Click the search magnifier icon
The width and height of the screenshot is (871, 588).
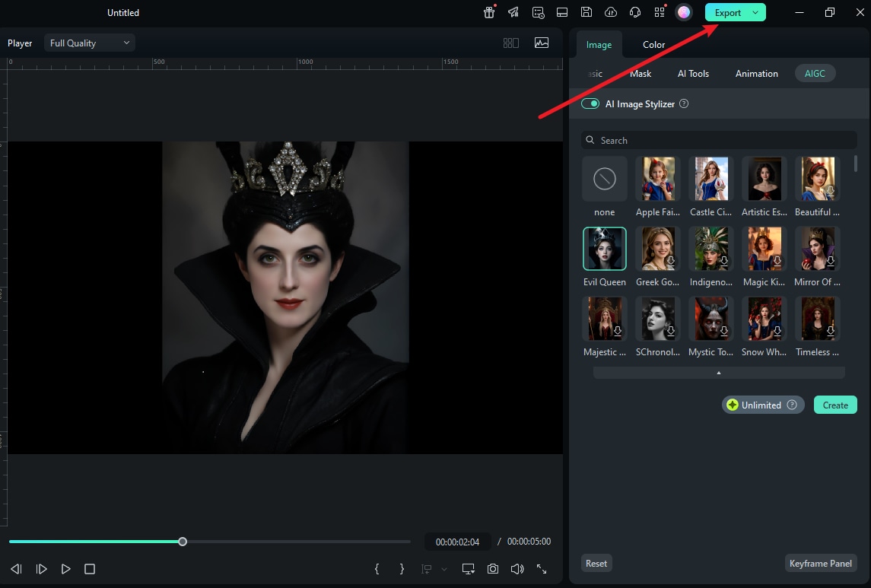[x=590, y=140]
